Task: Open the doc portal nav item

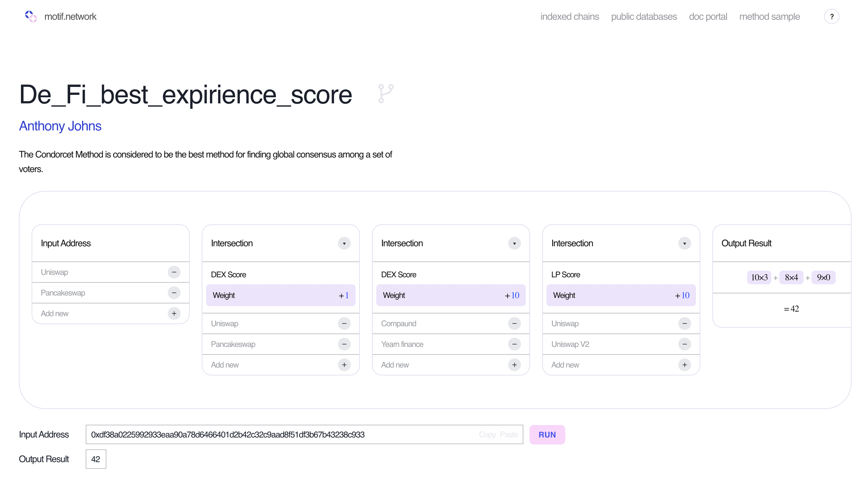Action: click(x=708, y=16)
